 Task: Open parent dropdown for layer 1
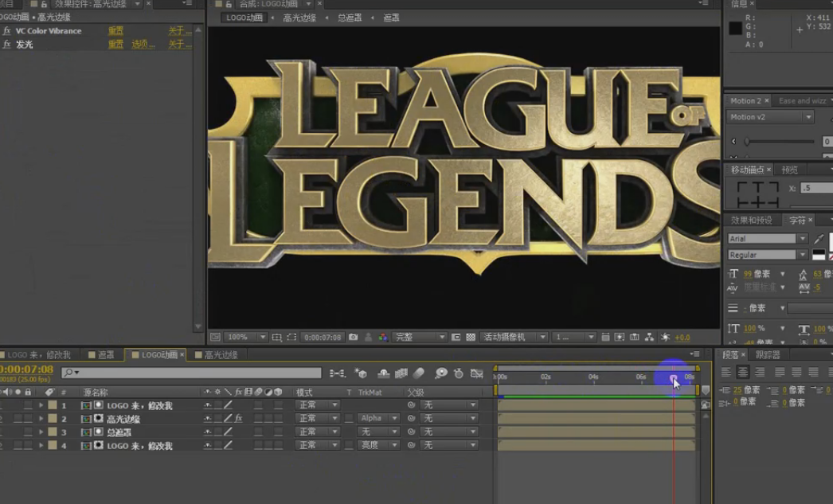tap(449, 405)
